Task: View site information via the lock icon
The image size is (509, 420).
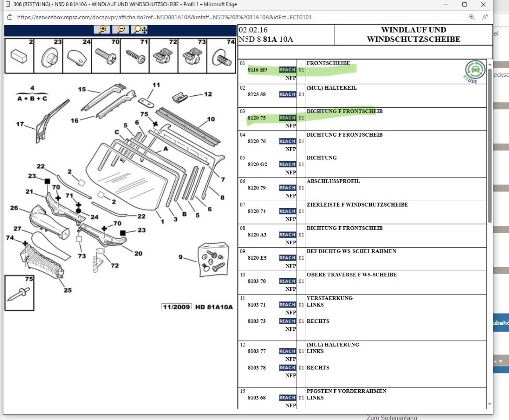Action: coord(10,17)
